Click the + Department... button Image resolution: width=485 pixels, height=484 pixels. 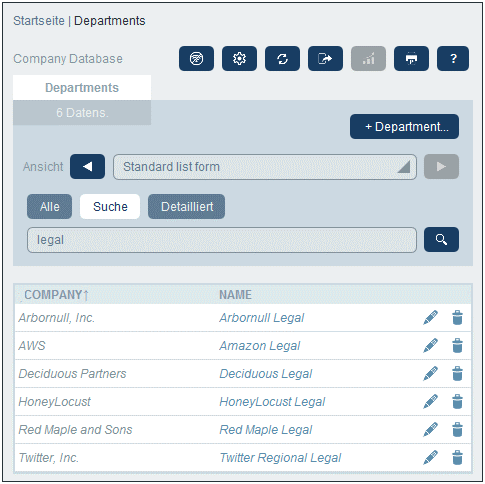click(404, 127)
